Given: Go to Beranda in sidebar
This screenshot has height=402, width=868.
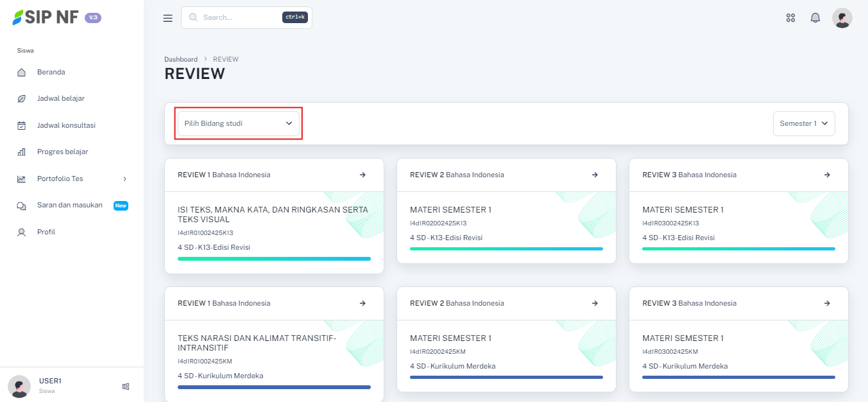Looking at the screenshot, I should click(x=51, y=72).
